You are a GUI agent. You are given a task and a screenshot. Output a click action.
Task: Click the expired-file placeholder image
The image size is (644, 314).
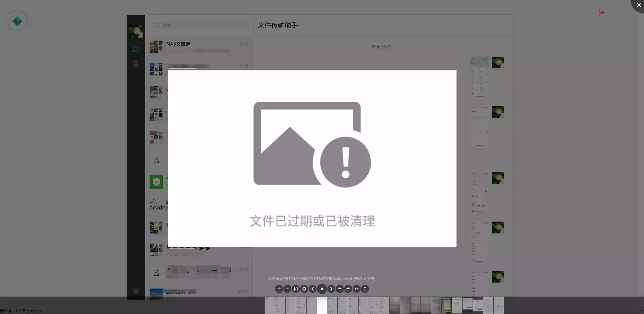(x=312, y=159)
